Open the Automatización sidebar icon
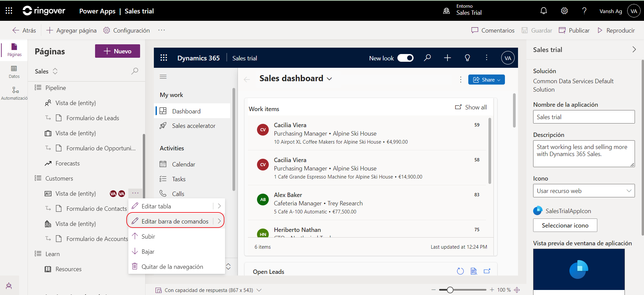 (14, 94)
